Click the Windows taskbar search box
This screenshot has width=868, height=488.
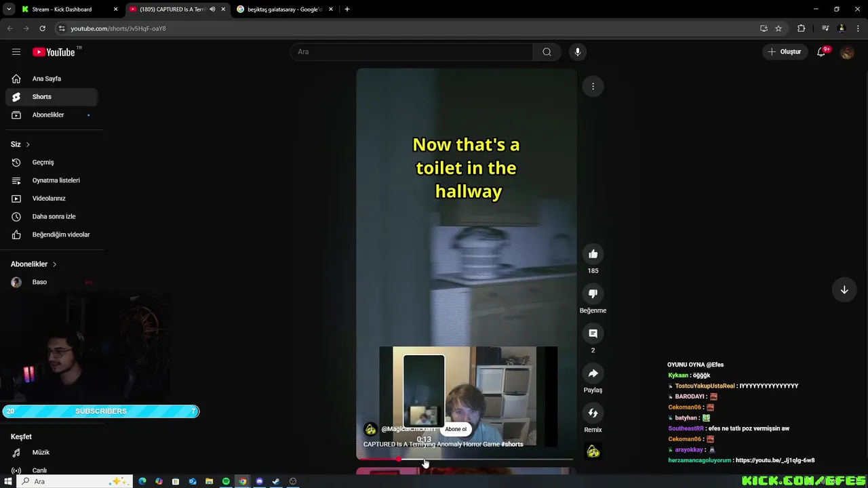pyautogui.click(x=75, y=481)
